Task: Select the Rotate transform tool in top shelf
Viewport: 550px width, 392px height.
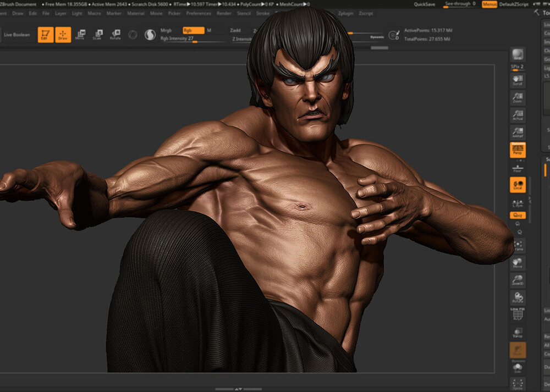Action: click(x=115, y=35)
